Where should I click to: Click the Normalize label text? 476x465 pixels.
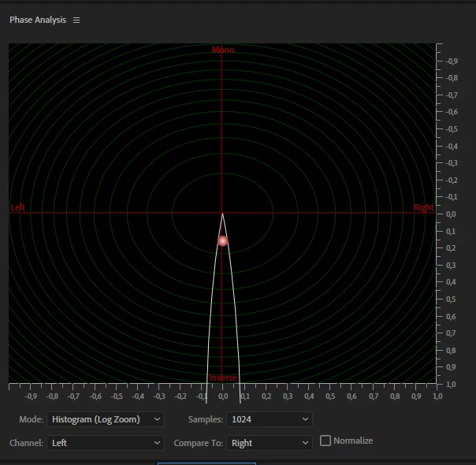(x=353, y=441)
